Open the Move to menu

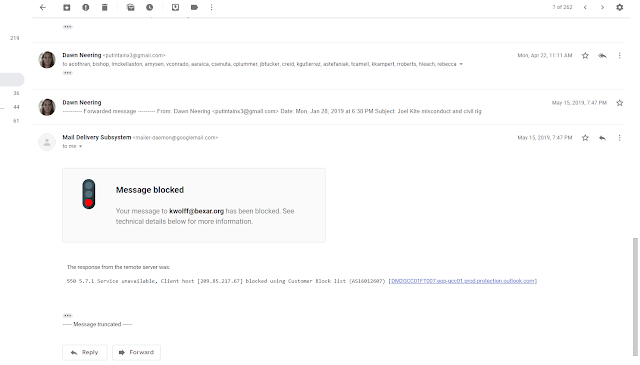[176, 7]
